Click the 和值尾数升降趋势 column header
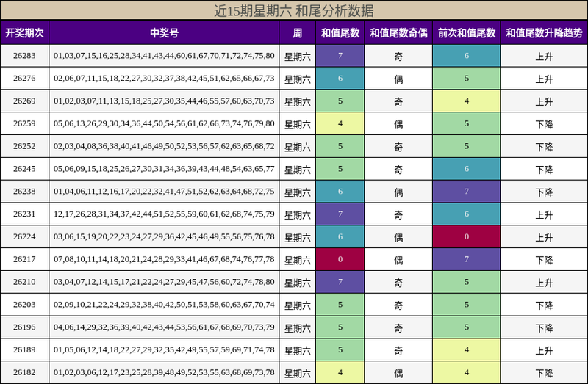The image size is (588, 384). 544,33
